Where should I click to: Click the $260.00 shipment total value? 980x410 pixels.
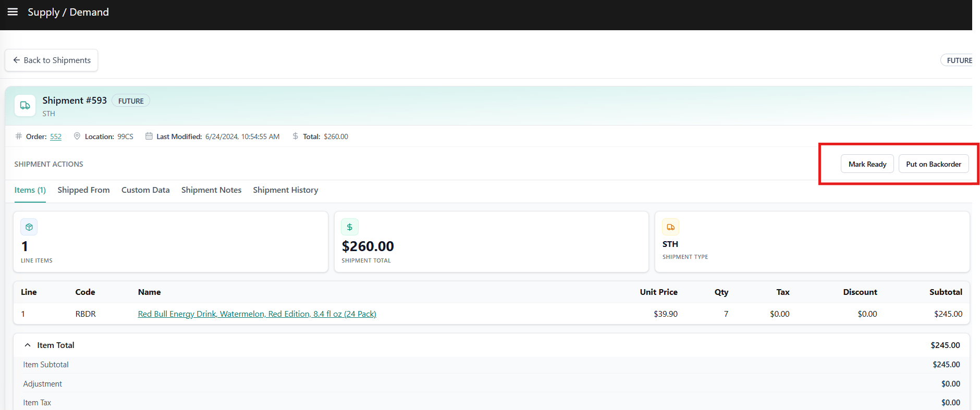coord(367,246)
